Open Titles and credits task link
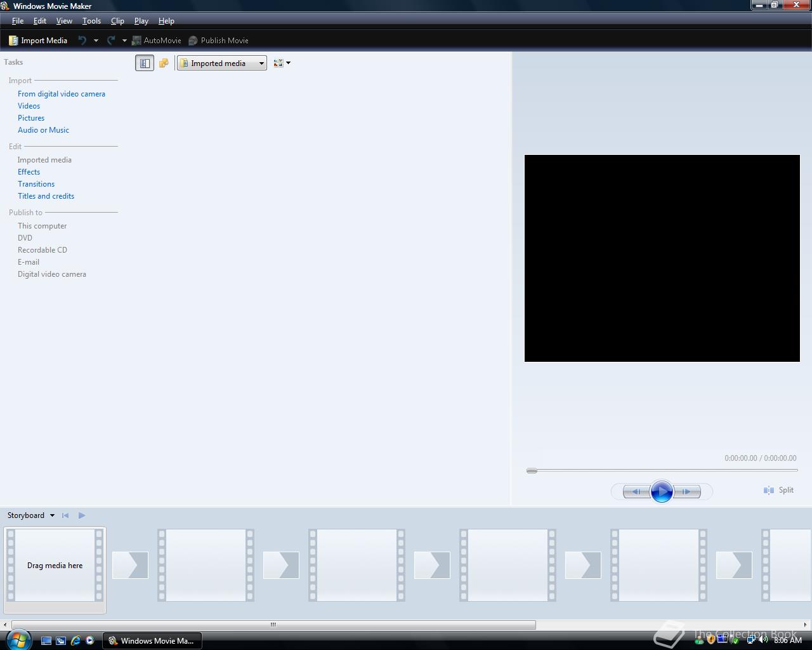This screenshot has width=812, height=650. tap(46, 196)
